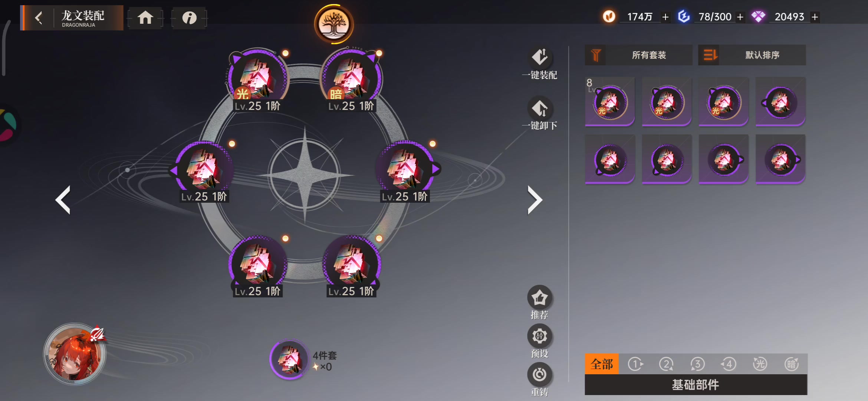
Task: Tap the 一键卸下 unequip-all icon
Action: (540, 108)
